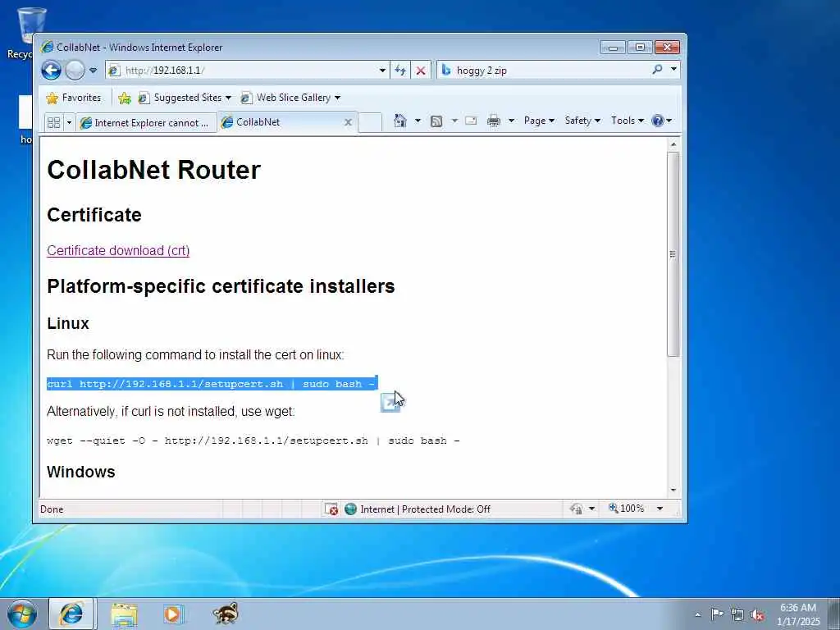Open the Favorites star button
Screen dimensions: 840x630
tap(74, 98)
